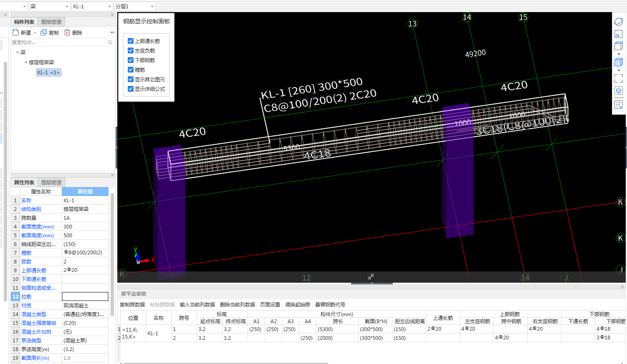Click the dashed cube local 3D icon
This screenshot has width=627, height=364.
point(619,90)
